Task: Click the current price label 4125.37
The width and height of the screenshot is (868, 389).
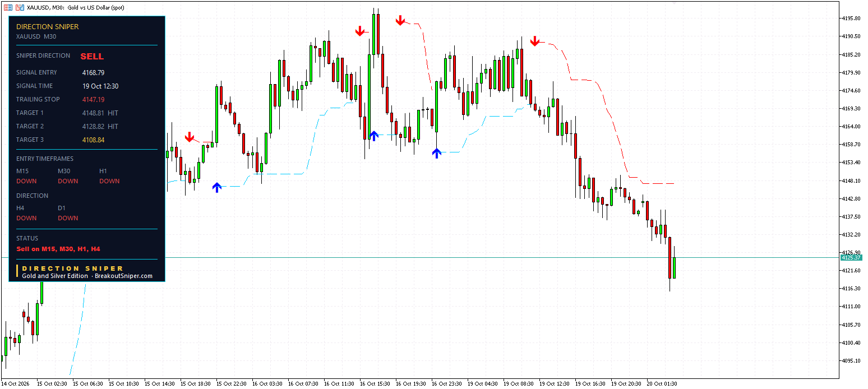Action: [851, 257]
